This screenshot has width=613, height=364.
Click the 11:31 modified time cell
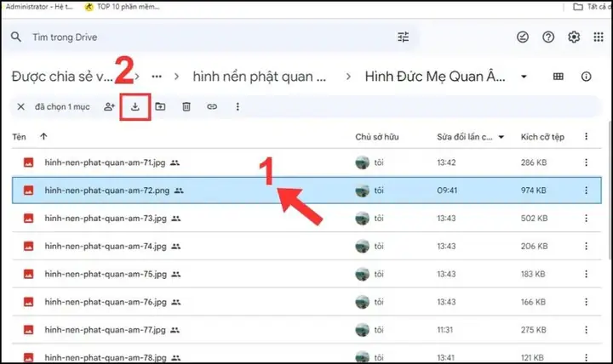coord(445,330)
